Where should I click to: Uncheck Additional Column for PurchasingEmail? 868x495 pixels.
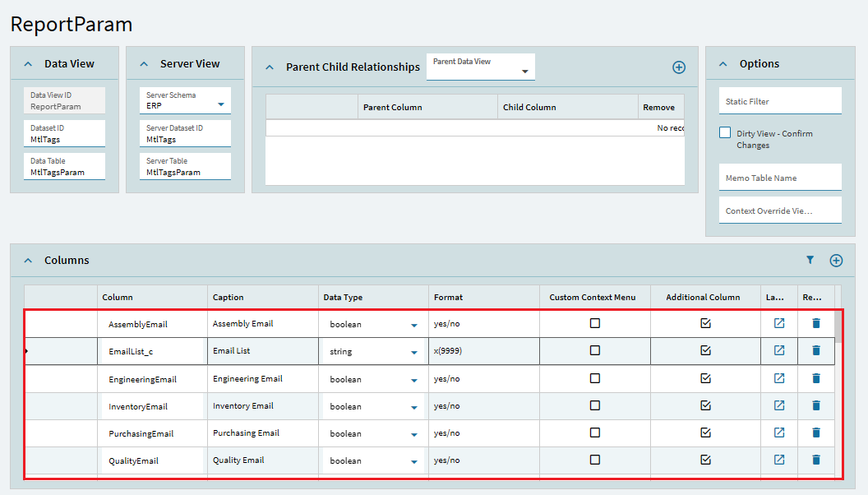click(705, 433)
